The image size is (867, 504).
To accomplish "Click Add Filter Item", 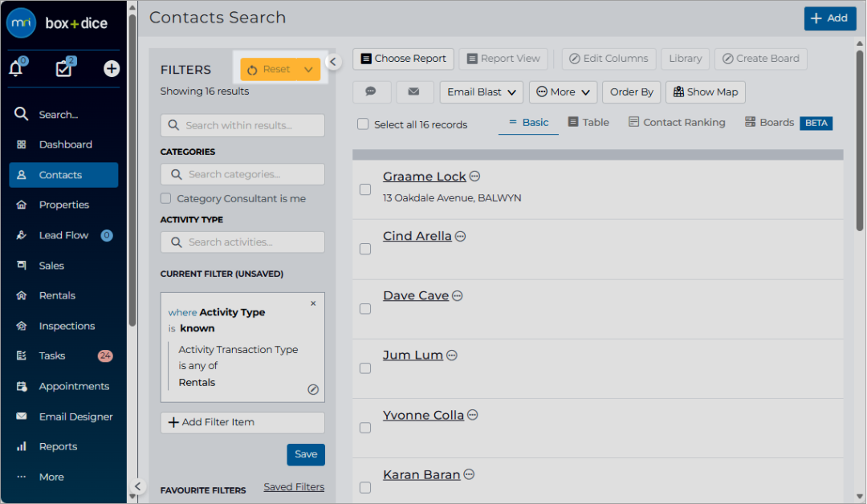I will click(x=242, y=422).
